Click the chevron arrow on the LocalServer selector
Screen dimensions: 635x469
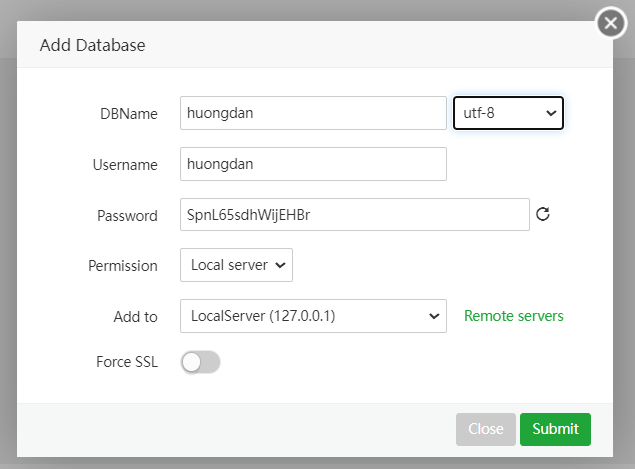[x=434, y=316]
